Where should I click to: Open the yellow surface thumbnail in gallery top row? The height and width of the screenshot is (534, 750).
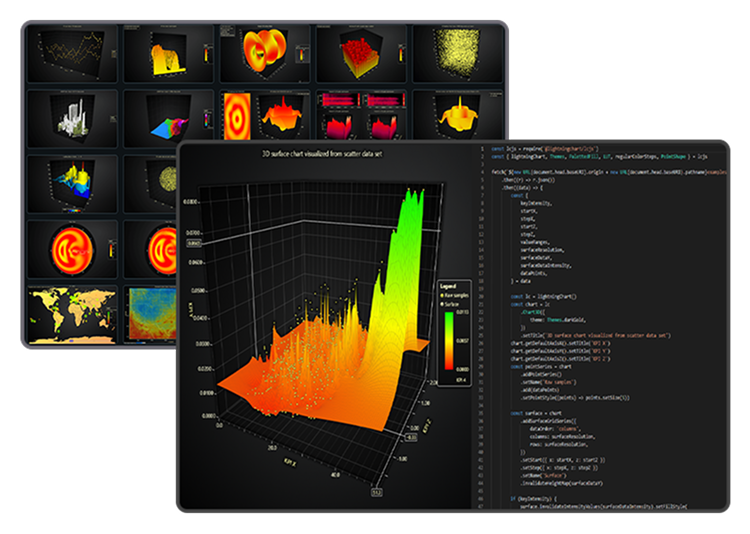click(168, 54)
